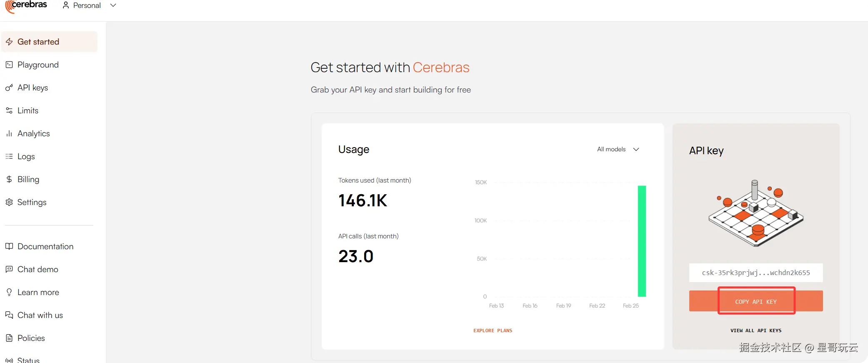The height and width of the screenshot is (363, 868).
Task: Open the Chat demo menu item
Action: [x=38, y=269]
